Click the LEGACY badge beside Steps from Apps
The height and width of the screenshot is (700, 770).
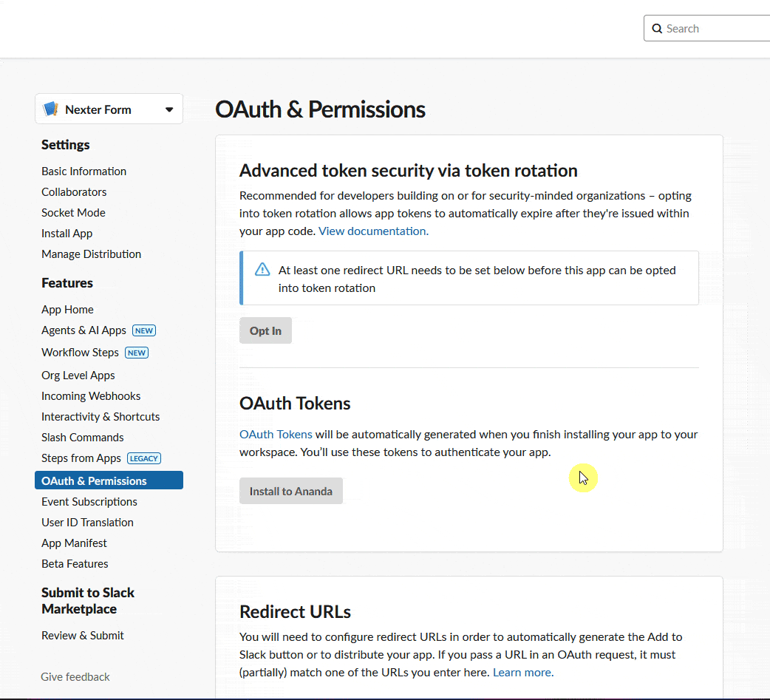(x=143, y=458)
